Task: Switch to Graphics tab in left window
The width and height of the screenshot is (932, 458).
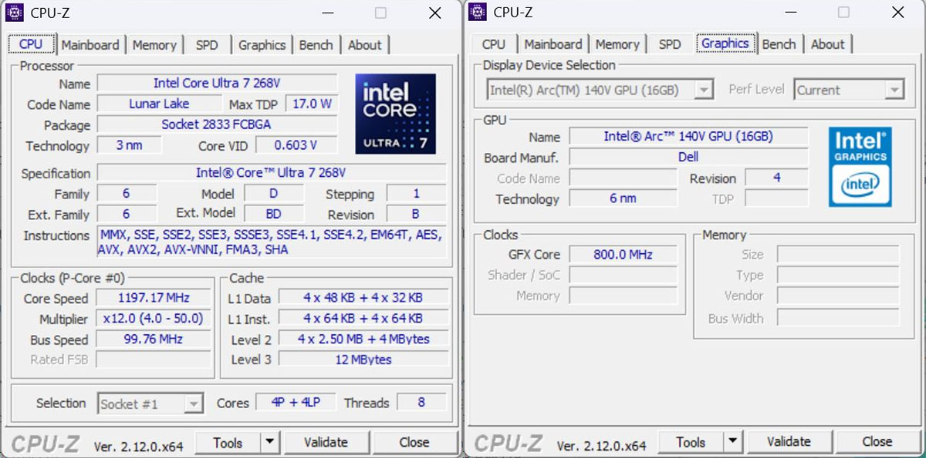Action: coord(262,45)
